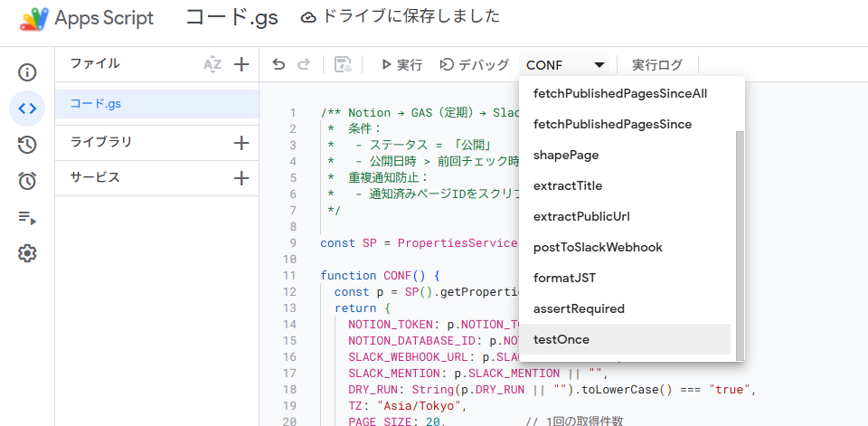The image size is (868, 426).
Task: Click the undo arrow in toolbar
Action: [x=278, y=64]
